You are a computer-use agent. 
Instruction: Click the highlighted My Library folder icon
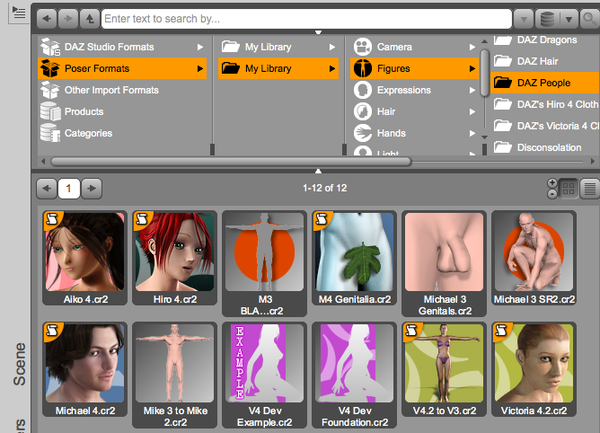(x=231, y=68)
